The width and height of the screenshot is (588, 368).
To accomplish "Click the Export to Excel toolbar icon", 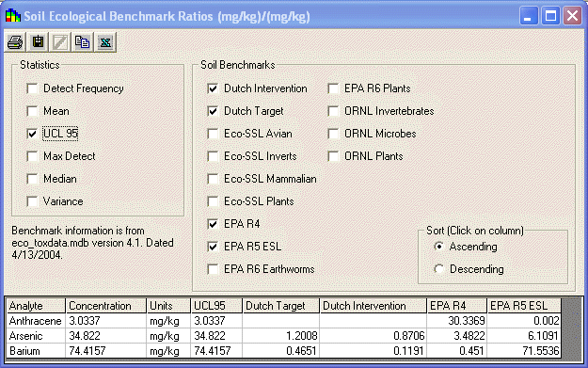I will (x=105, y=42).
